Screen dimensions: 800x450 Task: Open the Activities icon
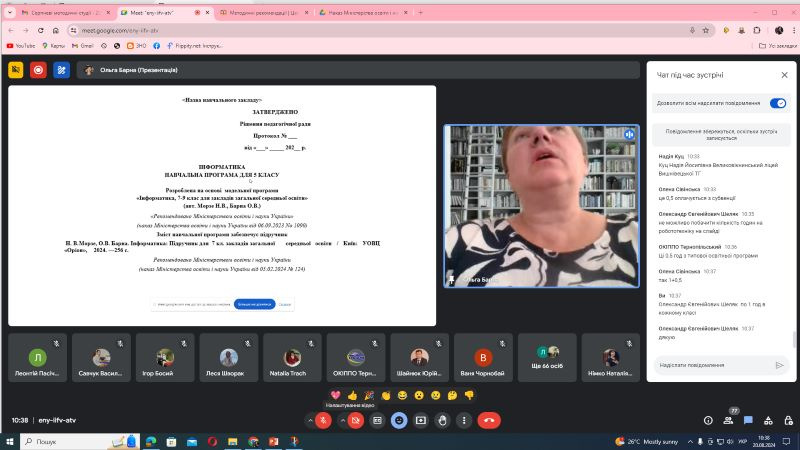coord(768,420)
